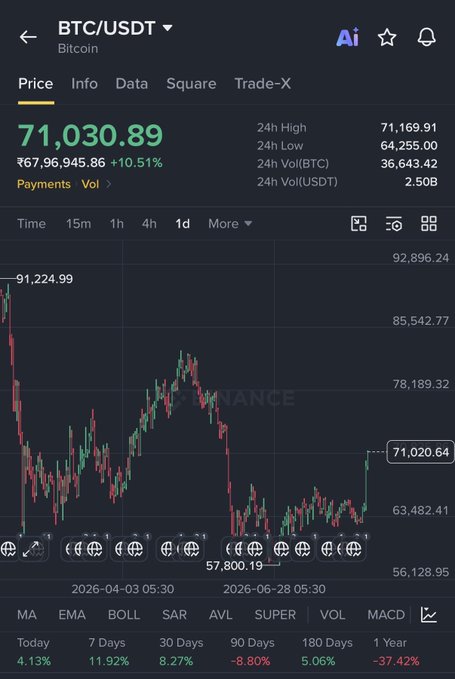The width and height of the screenshot is (455, 679).
Task: Tap the 180 Days 5.06% performance
Action: (x=327, y=652)
